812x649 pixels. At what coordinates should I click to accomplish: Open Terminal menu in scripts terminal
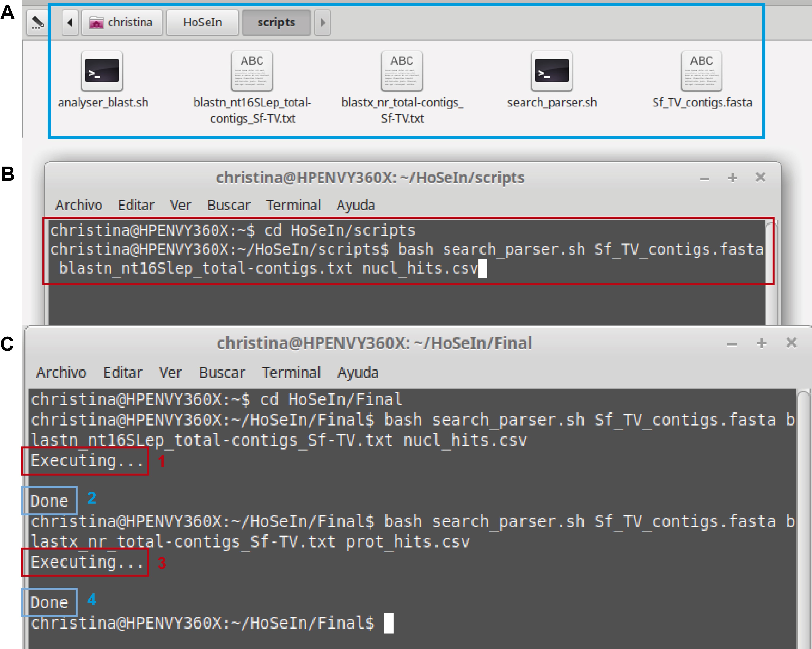[293, 205]
